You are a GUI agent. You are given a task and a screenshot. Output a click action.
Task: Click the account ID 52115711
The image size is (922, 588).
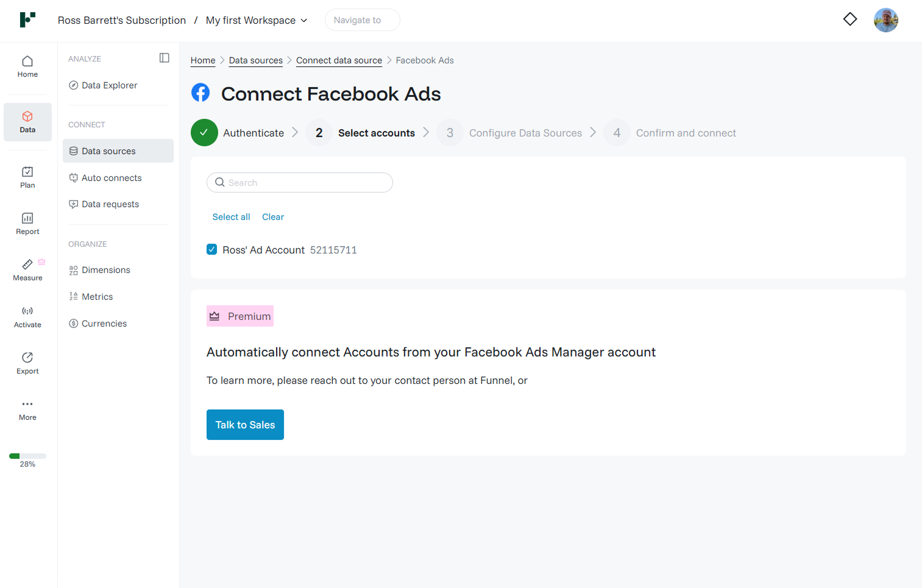pyautogui.click(x=333, y=250)
